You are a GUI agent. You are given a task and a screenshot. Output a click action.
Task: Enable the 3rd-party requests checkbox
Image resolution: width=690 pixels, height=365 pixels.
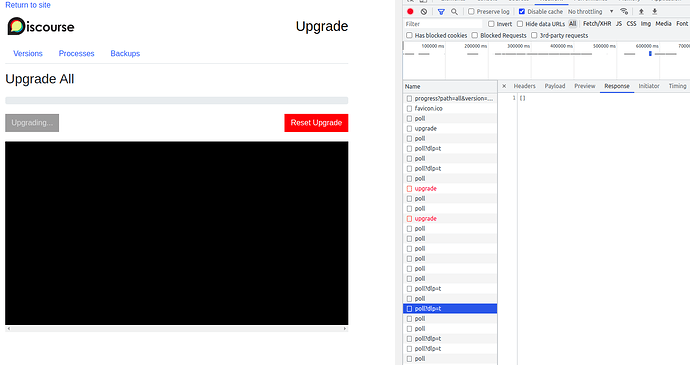pos(534,35)
